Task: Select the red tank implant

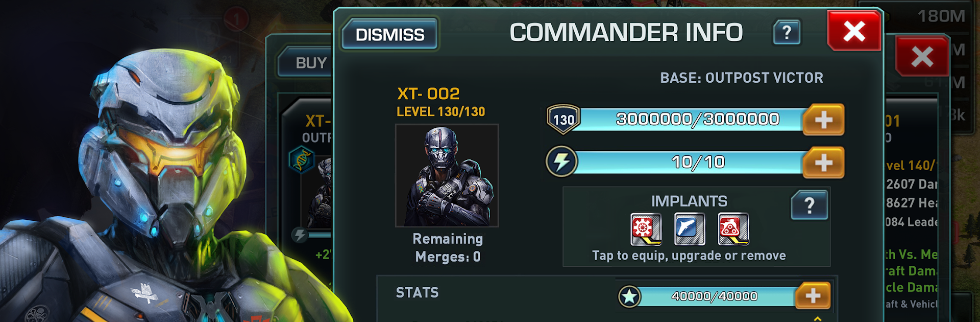Action: click(x=733, y=229)
